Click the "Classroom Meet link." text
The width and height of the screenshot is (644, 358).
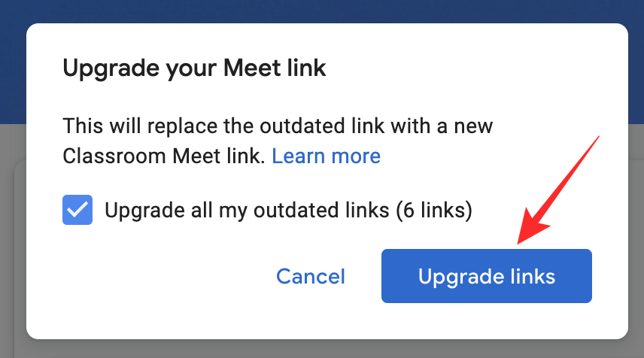[x=164, y=156]
